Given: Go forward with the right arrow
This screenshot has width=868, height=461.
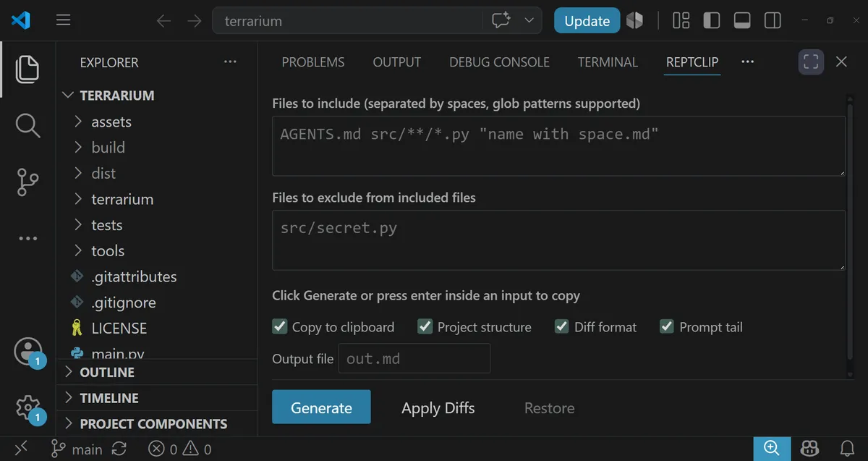Looking at the screenshot, I should click(x=194, y=21).
